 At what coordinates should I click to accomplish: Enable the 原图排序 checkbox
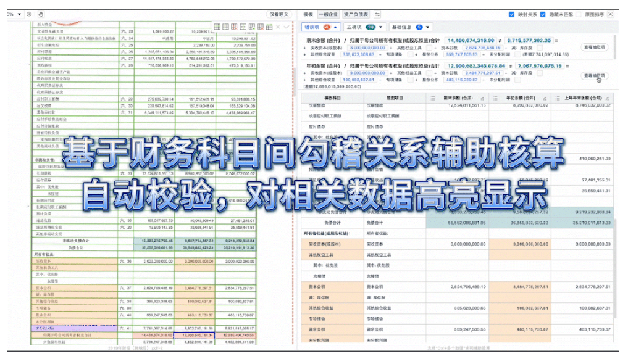click(x=578, y=14)
